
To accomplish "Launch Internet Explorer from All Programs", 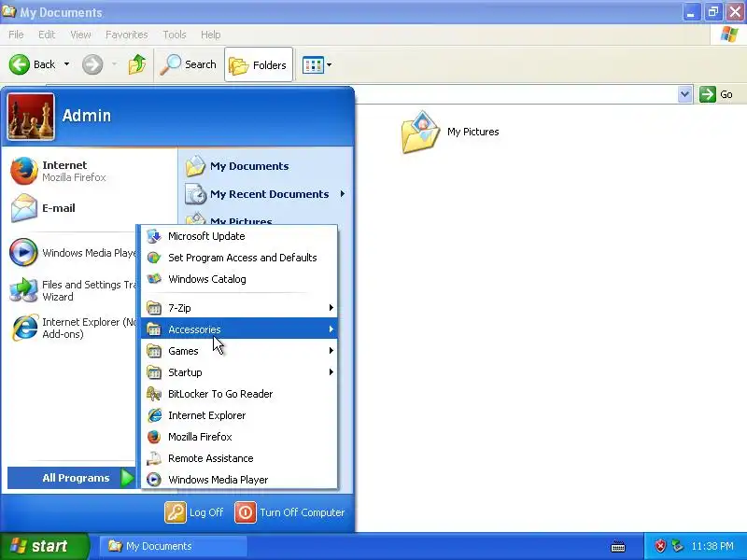I will click(x=239, y=415).
